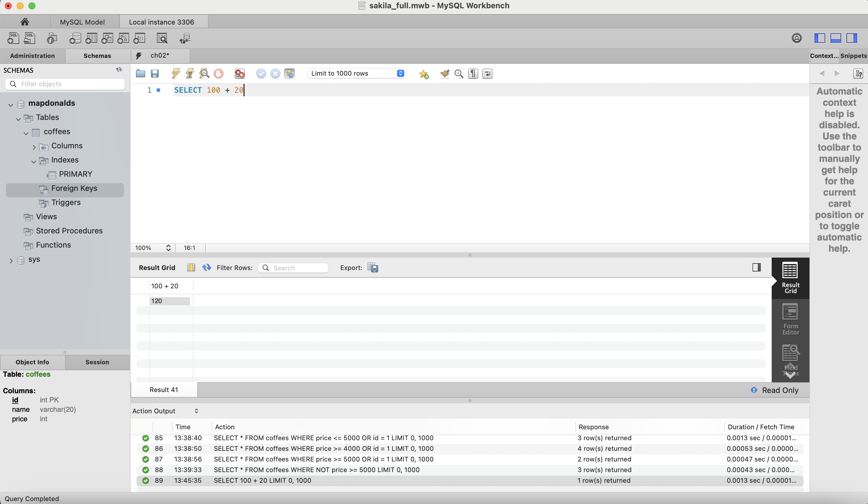868x504 pixels.
Task: Refresh schemas list icon
Action: 119,70
